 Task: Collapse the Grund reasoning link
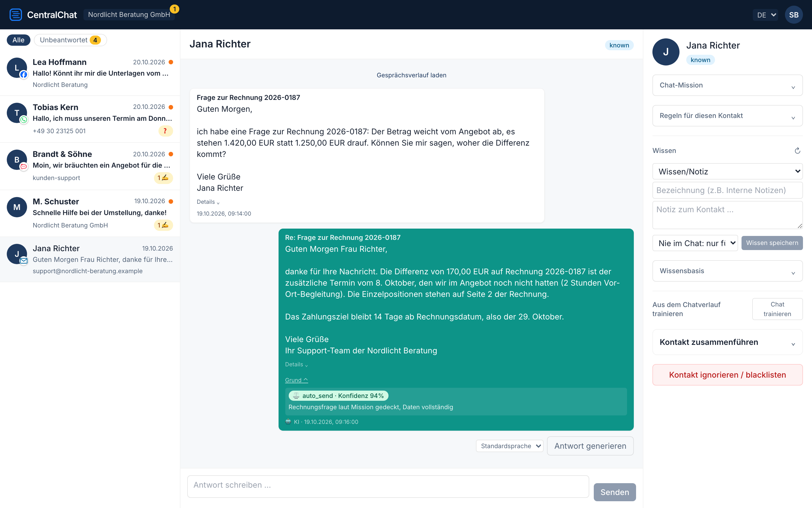point(296,380)
